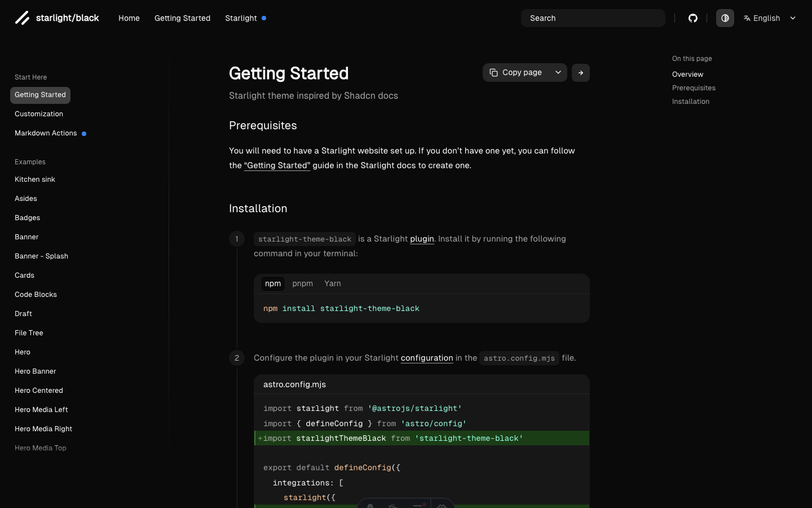Viewport: 812px width, 508px height.
Task: Follow the plugin link in step 1
Action: click(422, 239)
